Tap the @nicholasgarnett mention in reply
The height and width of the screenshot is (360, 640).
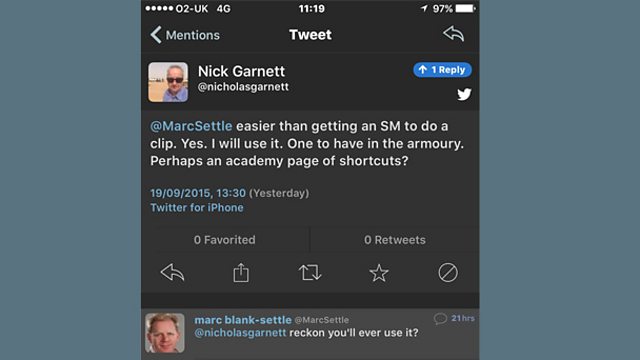(240, 333)
